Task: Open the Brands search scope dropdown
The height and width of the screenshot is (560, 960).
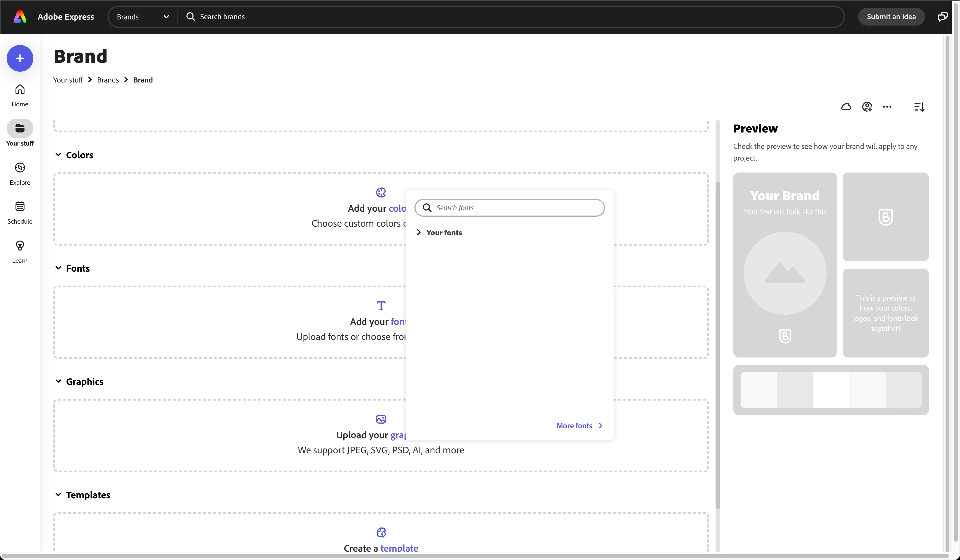Action: pos(142,17)
